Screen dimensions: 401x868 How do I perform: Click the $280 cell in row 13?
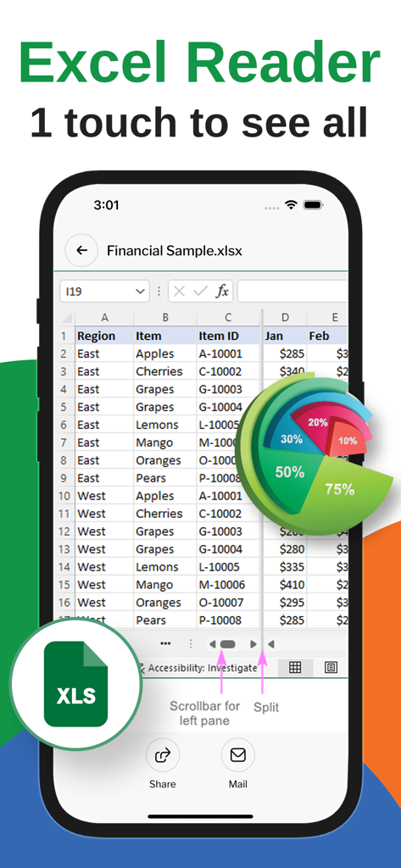tap(285, 549)
